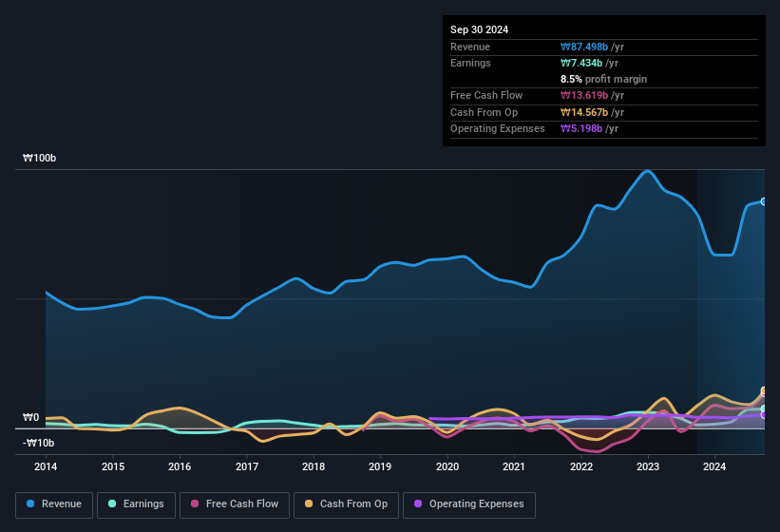
Task: Click the Cash From Op tooltip label
Action: click(484, 112)
